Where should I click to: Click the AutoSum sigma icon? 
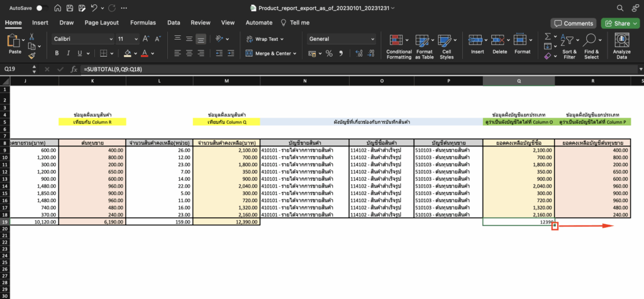coord(547,37)
